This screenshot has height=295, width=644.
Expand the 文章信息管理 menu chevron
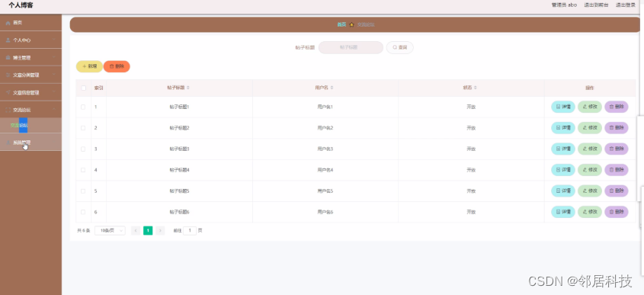tap(54, 92)
